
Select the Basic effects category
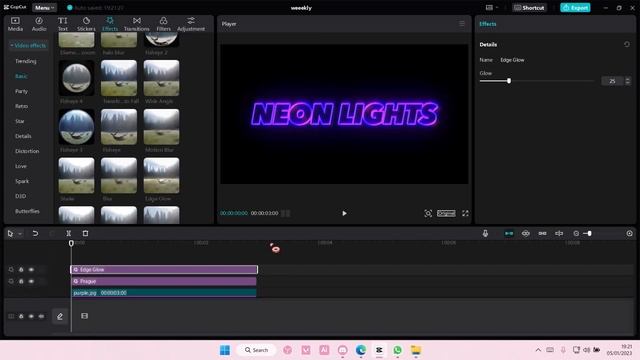(21, 76)
